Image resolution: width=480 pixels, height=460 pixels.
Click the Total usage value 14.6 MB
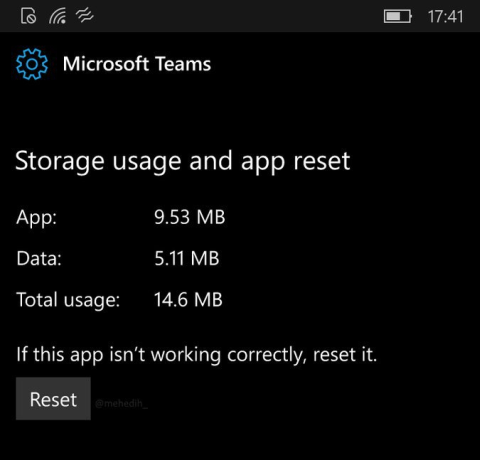188,299
